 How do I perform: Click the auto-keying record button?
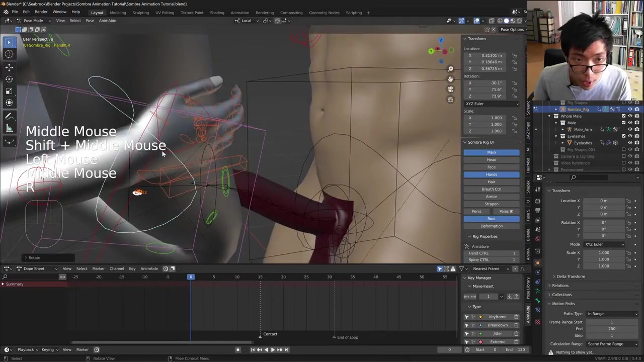[x=238, y=349]
